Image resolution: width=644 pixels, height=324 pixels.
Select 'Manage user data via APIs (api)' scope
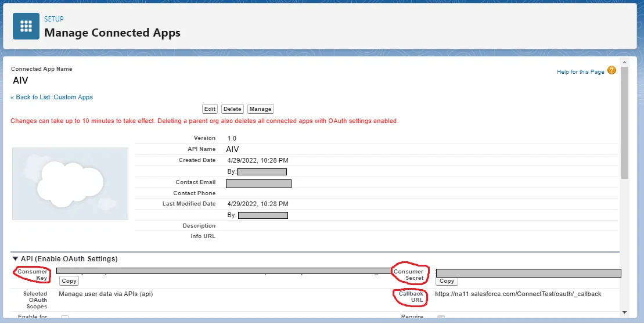coord(106,294)
